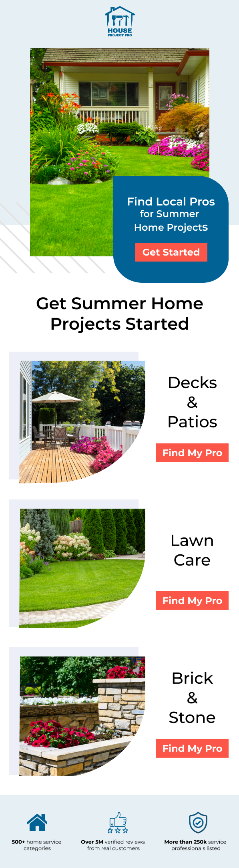Click the Decks & Patios heading
Image resolution: width=239 pixels, height=868 pixels.
click(192, 402)
